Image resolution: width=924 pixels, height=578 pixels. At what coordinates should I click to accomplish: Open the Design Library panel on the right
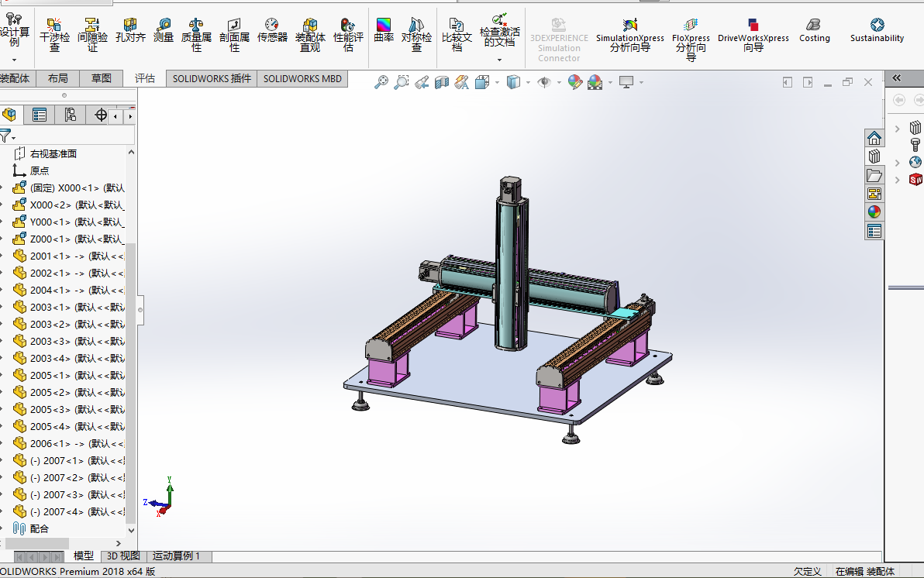[x=874, y=156]
